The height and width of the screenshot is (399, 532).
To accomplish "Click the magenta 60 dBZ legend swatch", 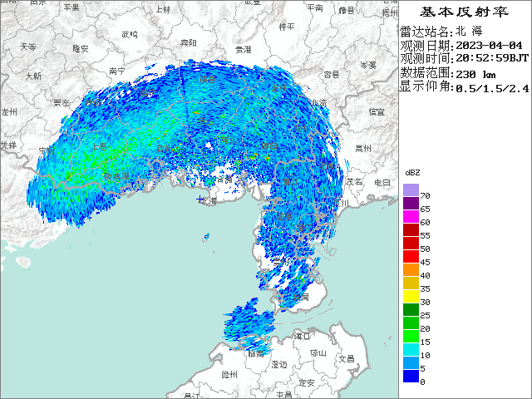I will [411, 217].
